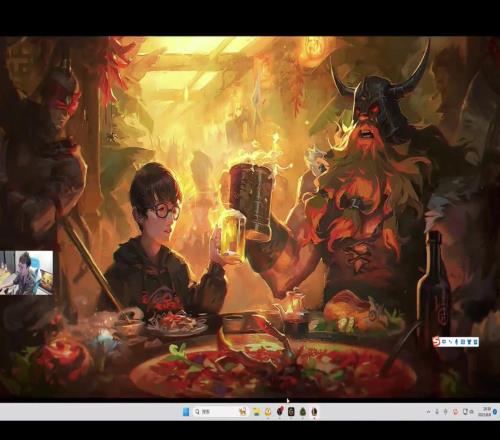
Task: Toggle Chinese/English mode on Sogou bar
Action: click(x=444, y=342)
